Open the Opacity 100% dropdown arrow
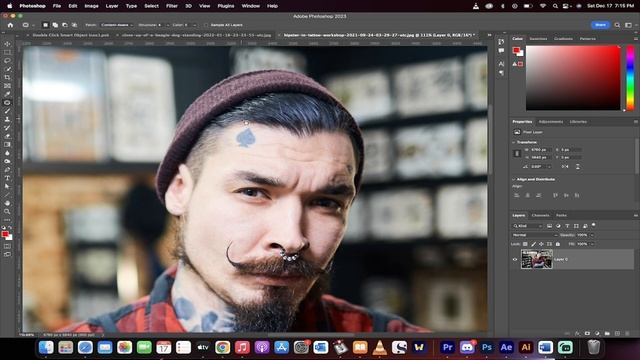The image size is (640, 360). click(592, 235)
